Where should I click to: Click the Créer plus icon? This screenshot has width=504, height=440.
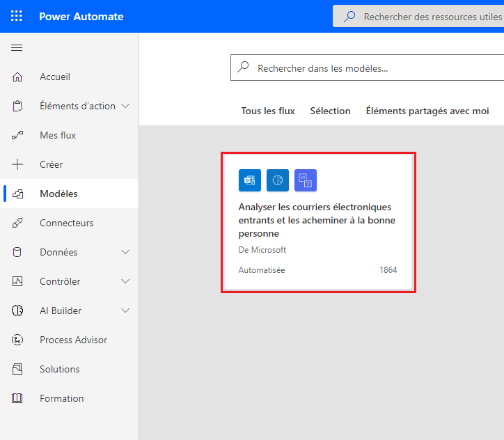pyautogui.click(x=17, y=164)
